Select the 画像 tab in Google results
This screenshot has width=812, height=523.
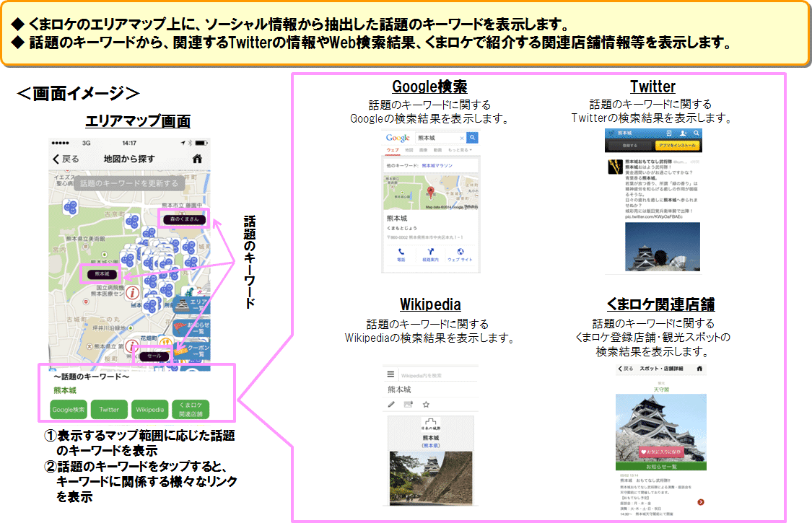pyautogui.click(x=424, y=150)
